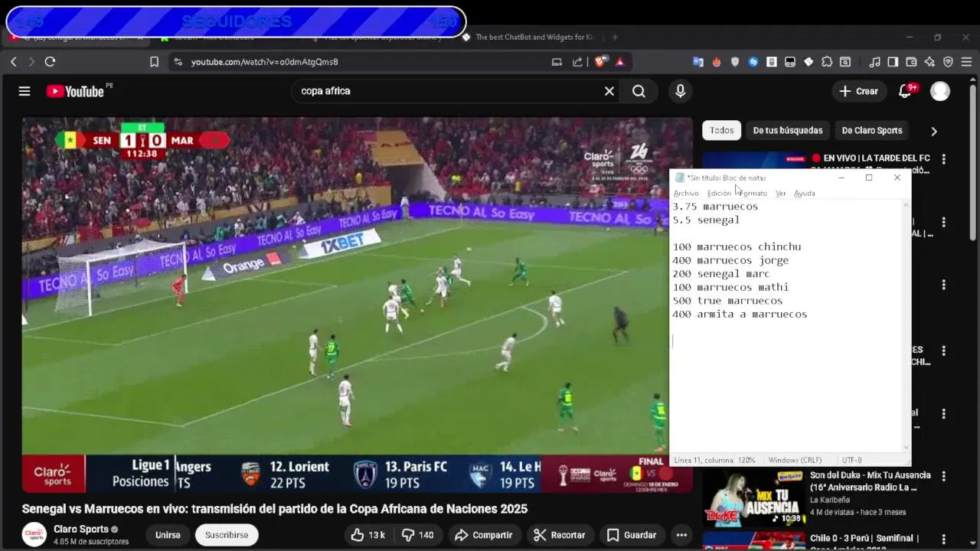Click the YouTube search magnifier button
This screenshot has width=980, height=551.
(x=639, y=91)
